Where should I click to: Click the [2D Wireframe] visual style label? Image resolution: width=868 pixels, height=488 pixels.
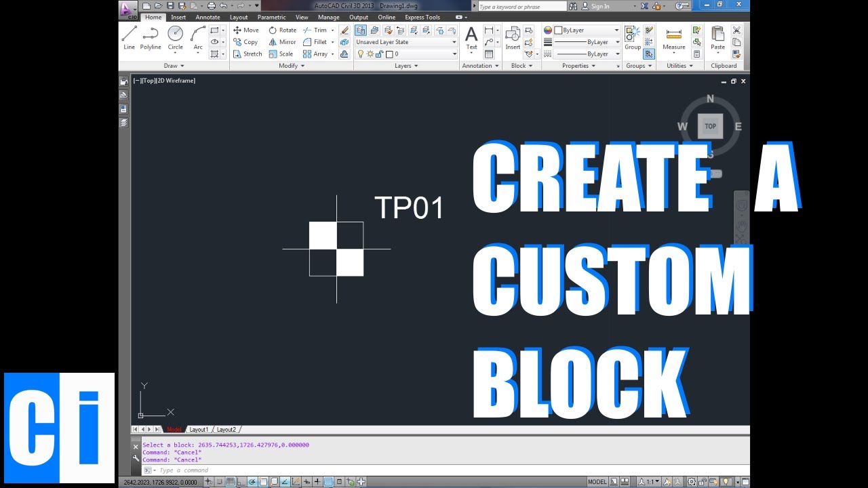pos(176,81)
